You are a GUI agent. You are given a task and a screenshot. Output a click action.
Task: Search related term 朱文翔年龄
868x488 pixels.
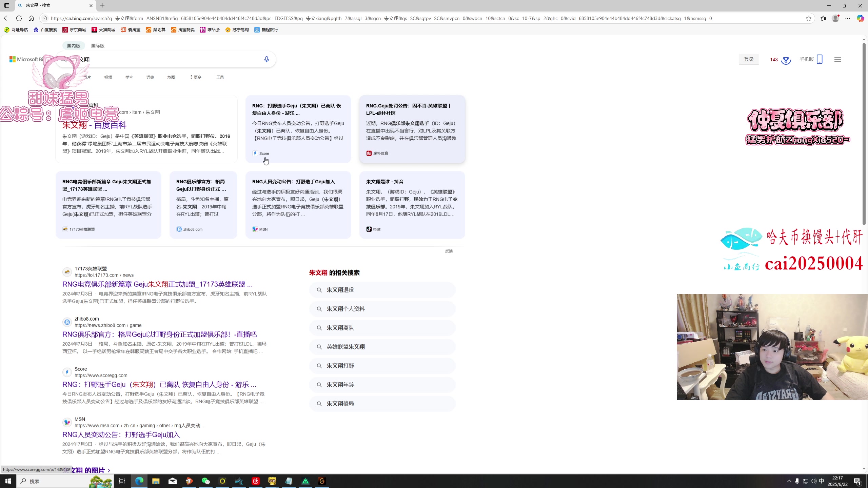382,385
